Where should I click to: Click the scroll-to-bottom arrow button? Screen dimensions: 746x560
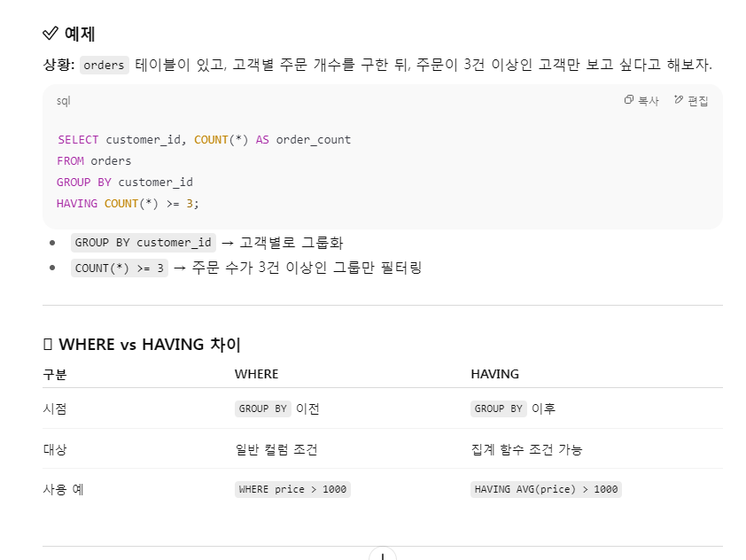click(383, 555)
